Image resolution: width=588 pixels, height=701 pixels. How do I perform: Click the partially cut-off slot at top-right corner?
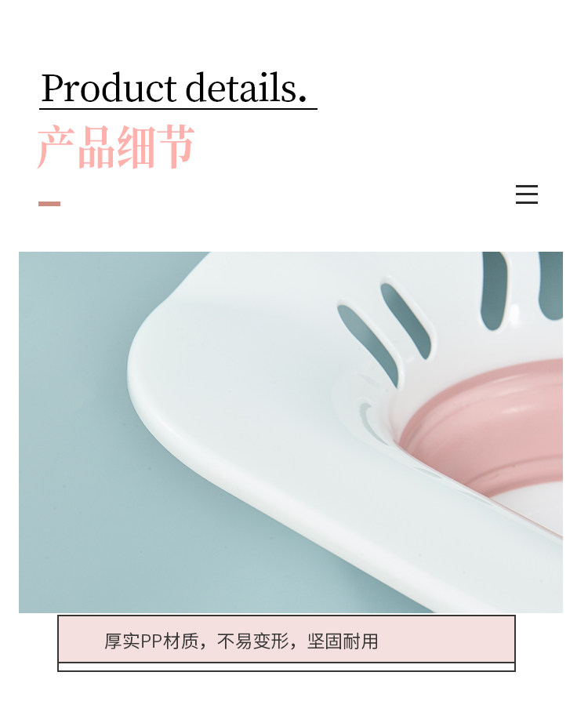(551, 285)
